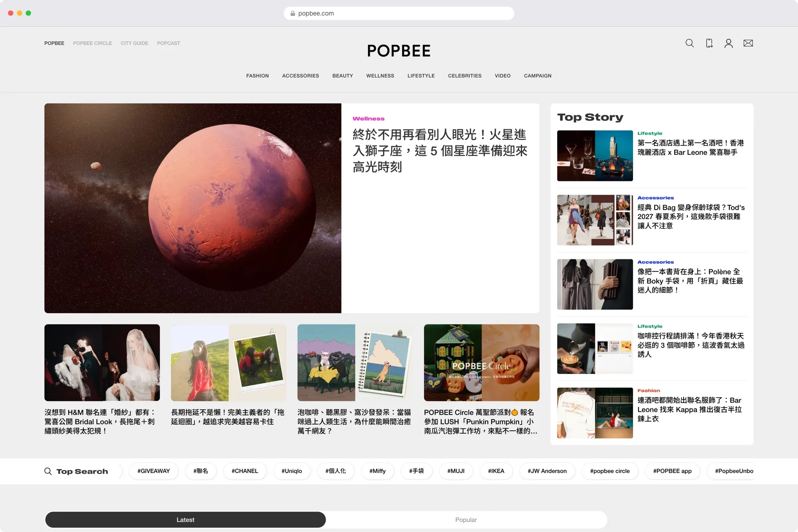Image resolution: width=798 pixels, height=532 pixels.
Task: Select the #GIVEAWAY tag
Action: pyautogui.click(x=153, y=471)
